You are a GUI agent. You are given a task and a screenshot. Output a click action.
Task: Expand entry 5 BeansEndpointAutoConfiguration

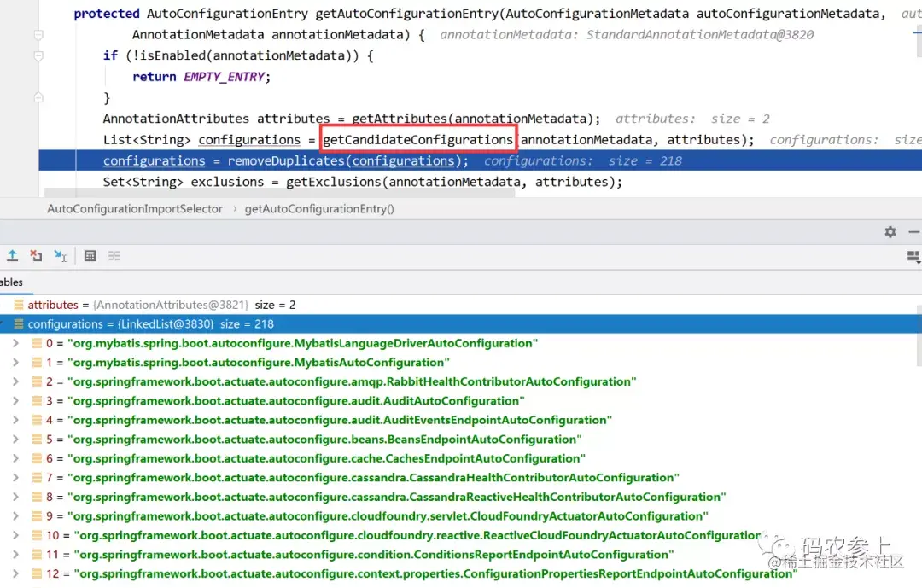[16, 440]
